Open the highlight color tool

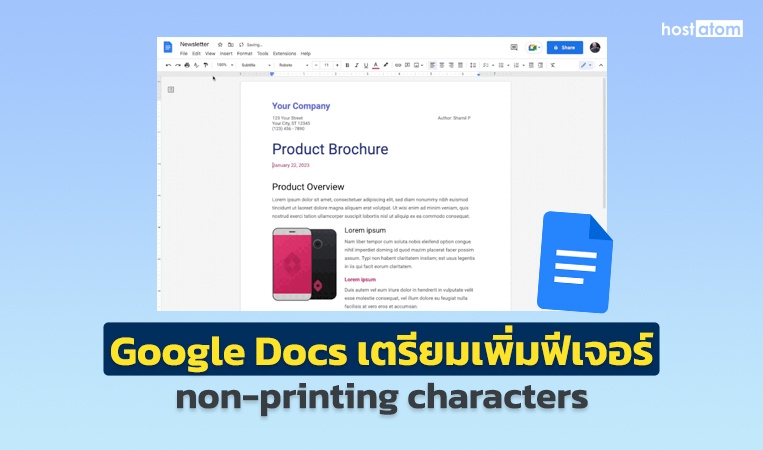pos(385,65)
